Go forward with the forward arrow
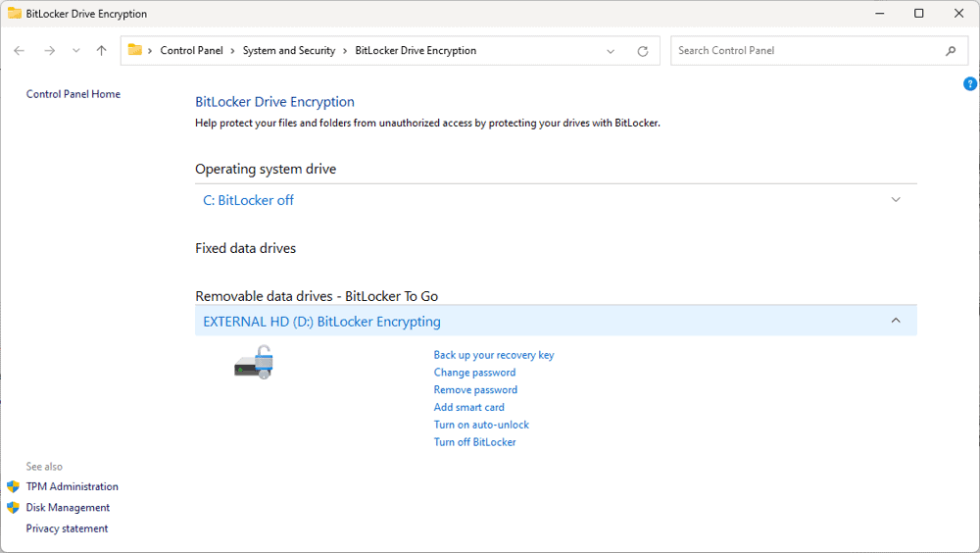Image resolution: width=980 pixels, height=553 pixels. click(49, 51)
